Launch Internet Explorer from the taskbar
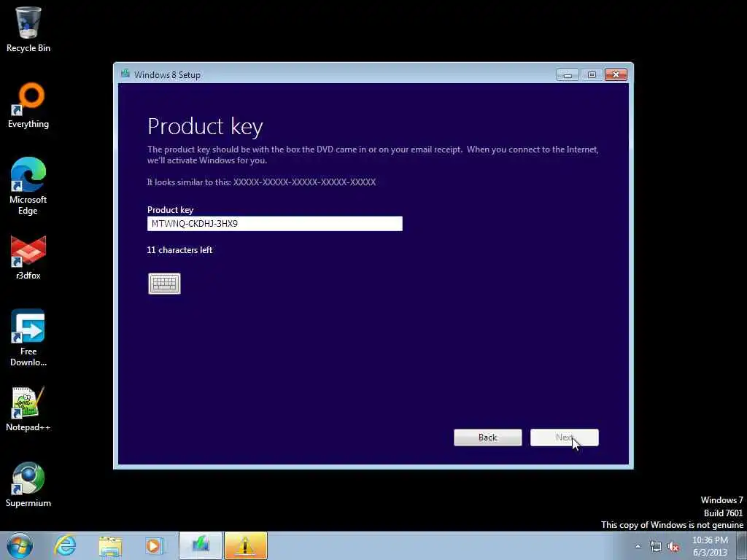This screenshot has width=747, height=560. point(65,545)
